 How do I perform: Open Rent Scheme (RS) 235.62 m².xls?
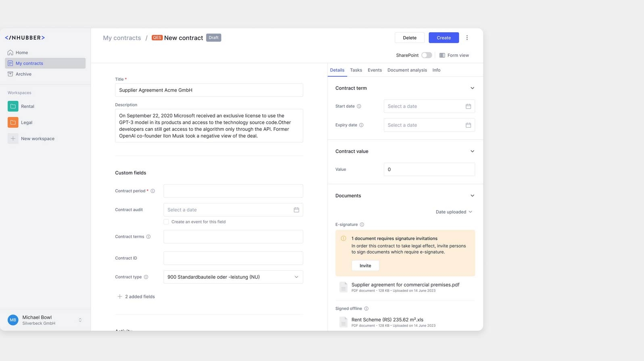[387, 319]
